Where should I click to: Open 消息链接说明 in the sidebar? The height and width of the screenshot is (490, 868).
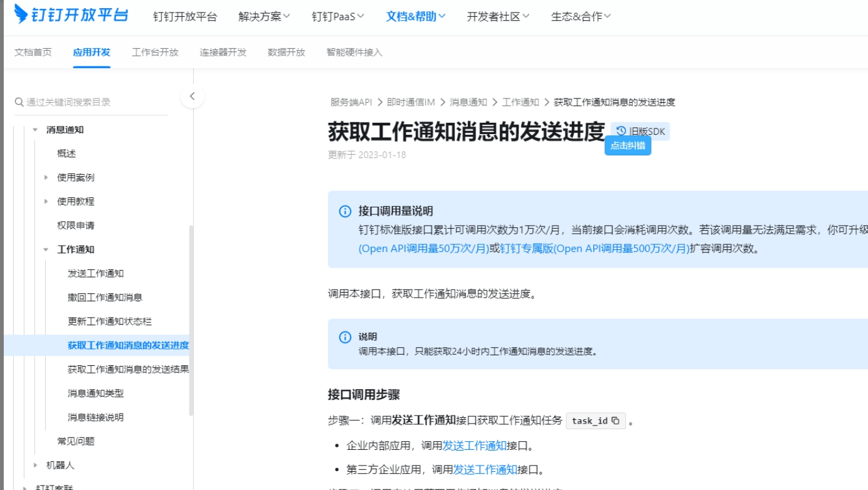(96, 417)
